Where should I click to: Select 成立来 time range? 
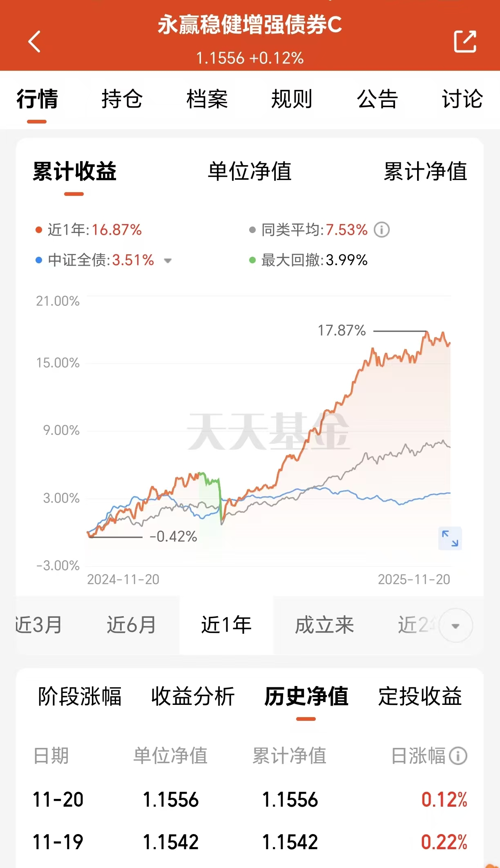pos(324,625)
